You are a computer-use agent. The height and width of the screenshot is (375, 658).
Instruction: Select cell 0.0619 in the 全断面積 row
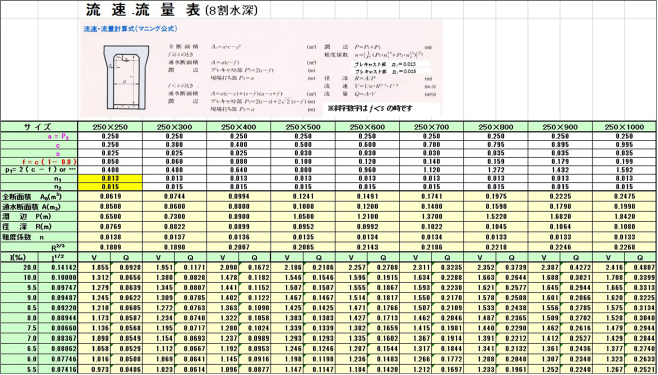click(x=110, y=196)
